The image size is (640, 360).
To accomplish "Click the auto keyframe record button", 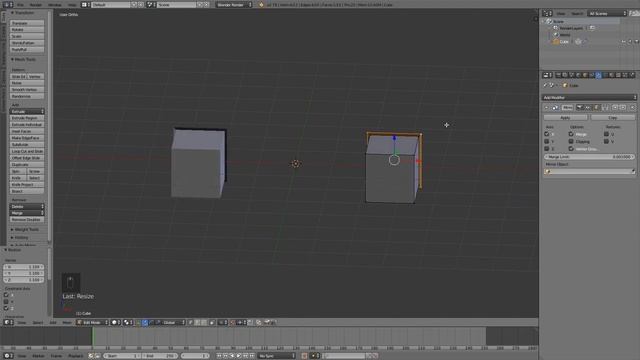I will click(x=304, y=356).
